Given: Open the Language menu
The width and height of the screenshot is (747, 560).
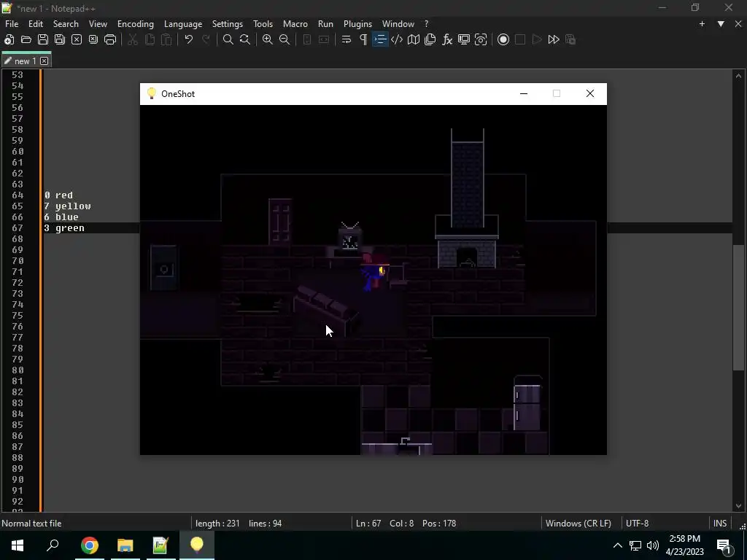Looking at the screenshot, I should (183, 24).
